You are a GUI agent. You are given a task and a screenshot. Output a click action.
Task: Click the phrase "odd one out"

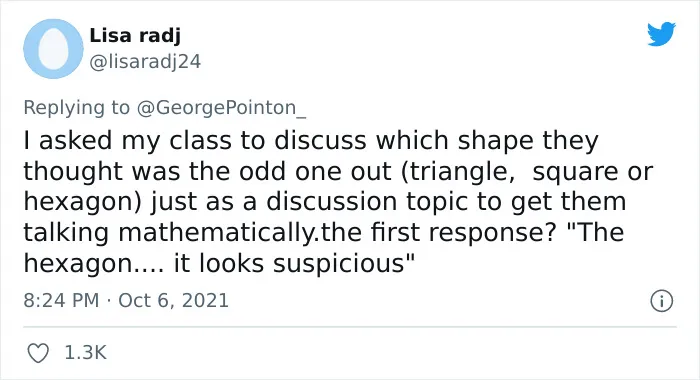point(315,171)
